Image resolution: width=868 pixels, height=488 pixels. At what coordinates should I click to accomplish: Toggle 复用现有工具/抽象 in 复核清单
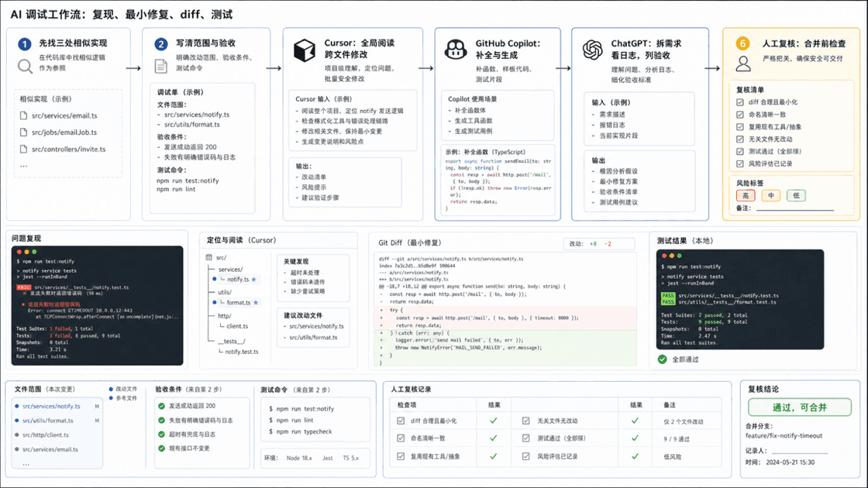click(x=740, y=127)
